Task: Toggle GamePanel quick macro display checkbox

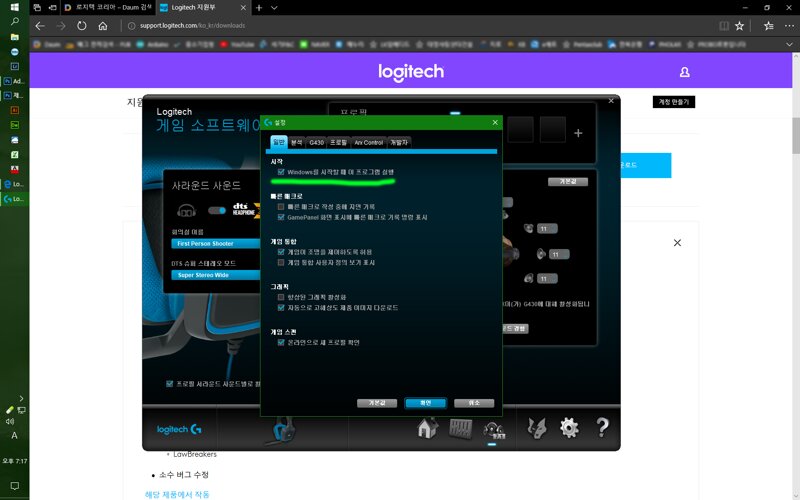Action: [281, 217]
